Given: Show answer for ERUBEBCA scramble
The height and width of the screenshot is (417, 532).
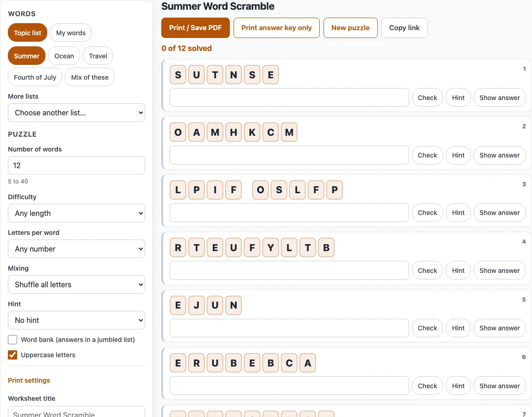Looking at the screenshot, I should click(x=500, y=386).
